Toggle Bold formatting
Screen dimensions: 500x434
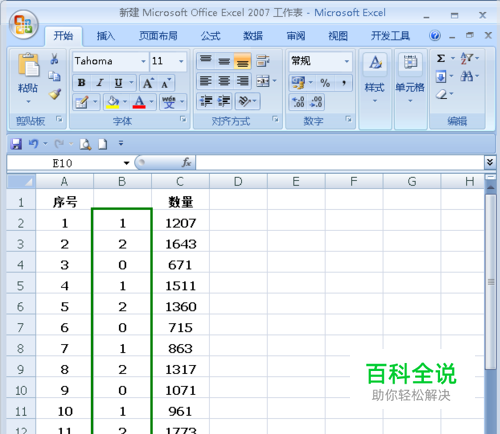81,83
